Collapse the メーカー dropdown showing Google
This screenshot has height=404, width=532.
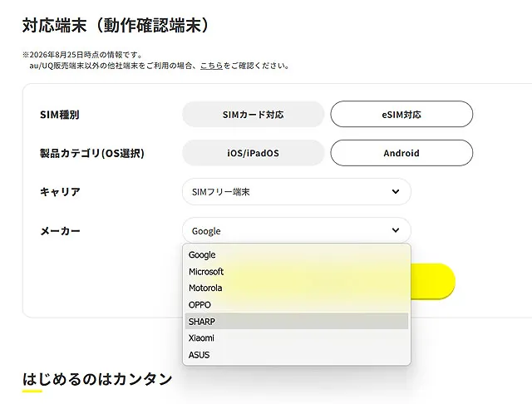click(297, 230)
